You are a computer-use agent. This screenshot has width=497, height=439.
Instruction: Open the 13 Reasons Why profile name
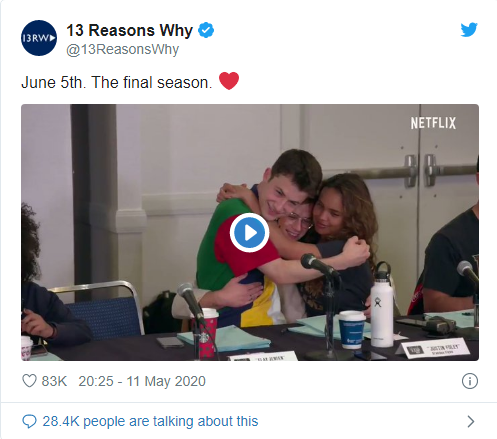coord(129,30)
